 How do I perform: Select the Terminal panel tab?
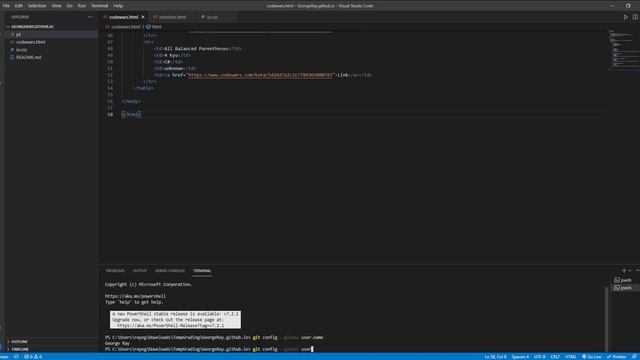(x=202, y=271)
